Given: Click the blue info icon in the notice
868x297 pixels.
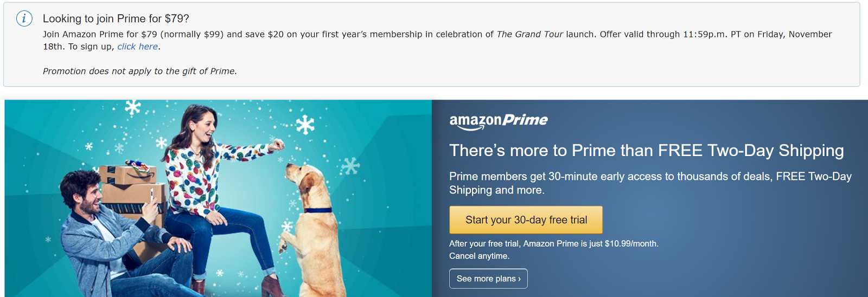Looking at the screenshot, I should (24, 18).
